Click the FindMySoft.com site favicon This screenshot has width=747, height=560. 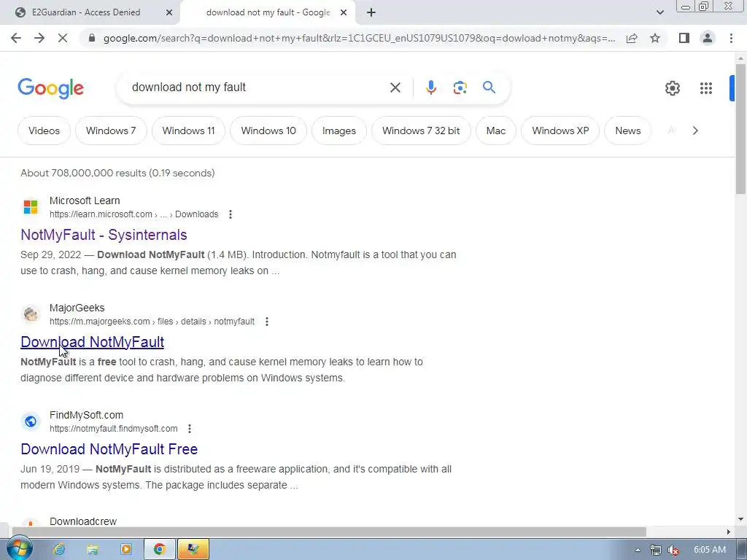pyautogui.click(x=31, y=421)
